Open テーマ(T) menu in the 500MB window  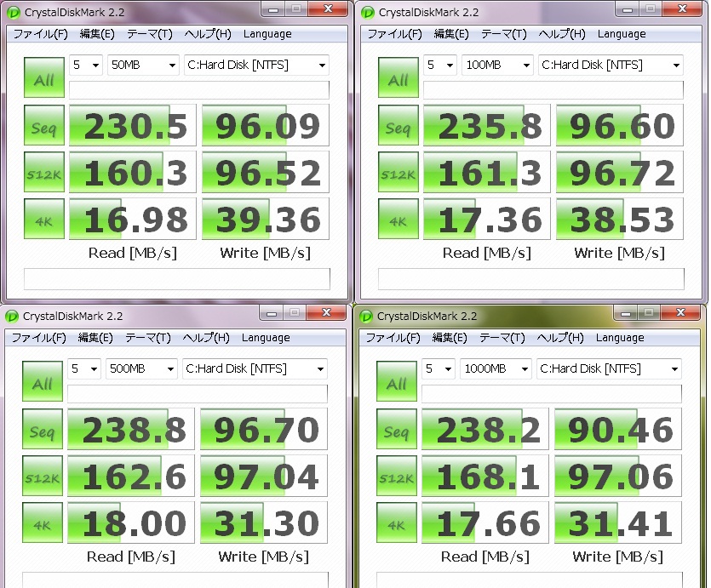tap(148, 338)
